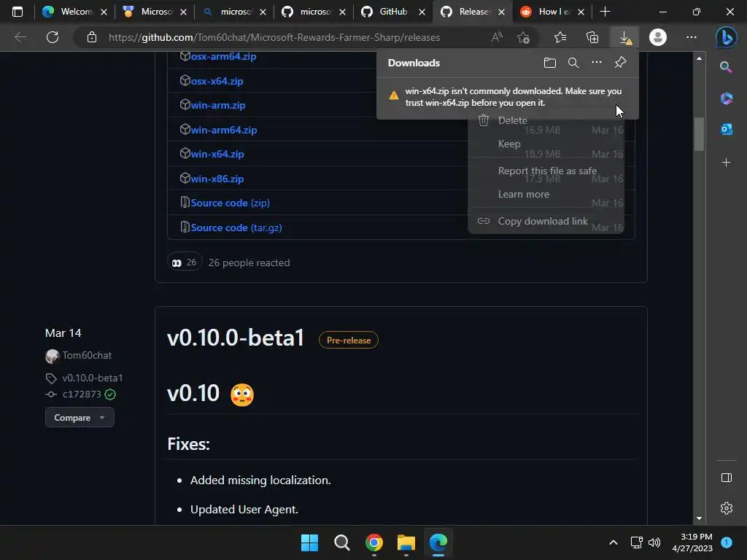
Task: Open Edge Settings and more menu
Action: pos(692,37)
